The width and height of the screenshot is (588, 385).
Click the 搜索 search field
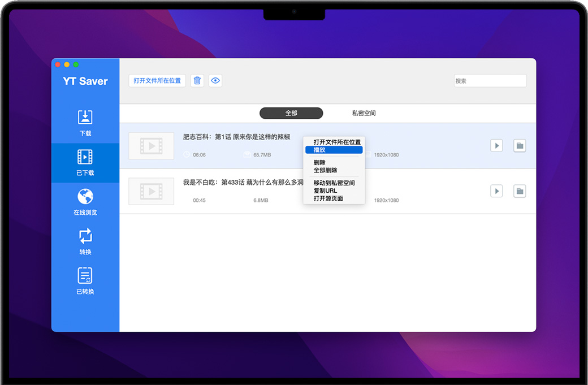tap(490, 81)
